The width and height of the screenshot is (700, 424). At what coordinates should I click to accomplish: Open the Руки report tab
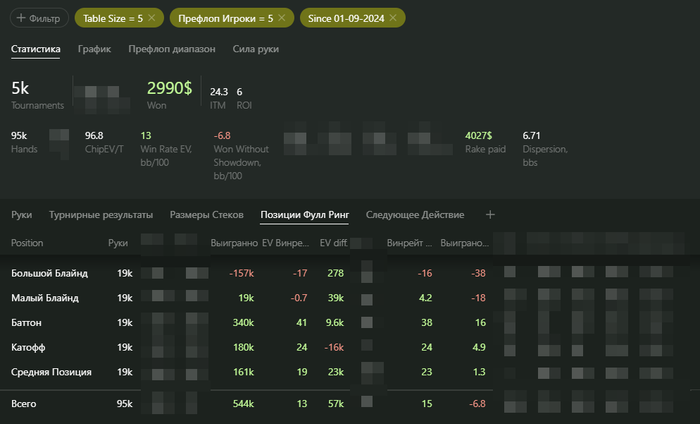(x=22, y=214)
